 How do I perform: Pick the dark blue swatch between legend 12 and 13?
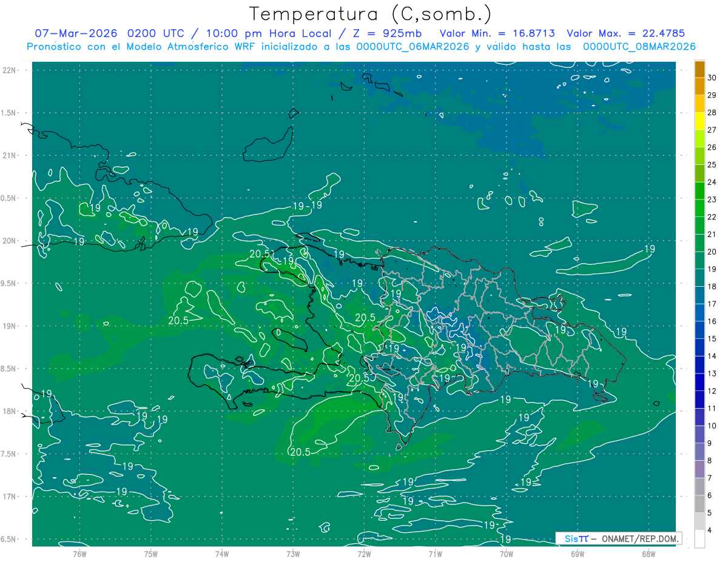coord(699,383)
